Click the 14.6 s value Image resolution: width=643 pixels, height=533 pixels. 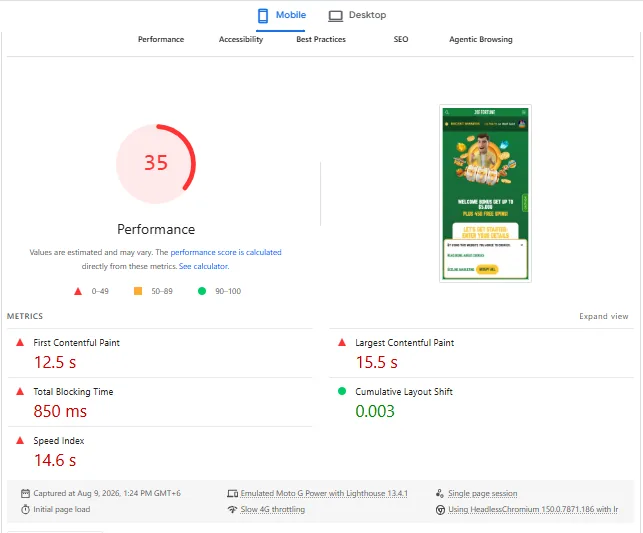tap(55, 460)
